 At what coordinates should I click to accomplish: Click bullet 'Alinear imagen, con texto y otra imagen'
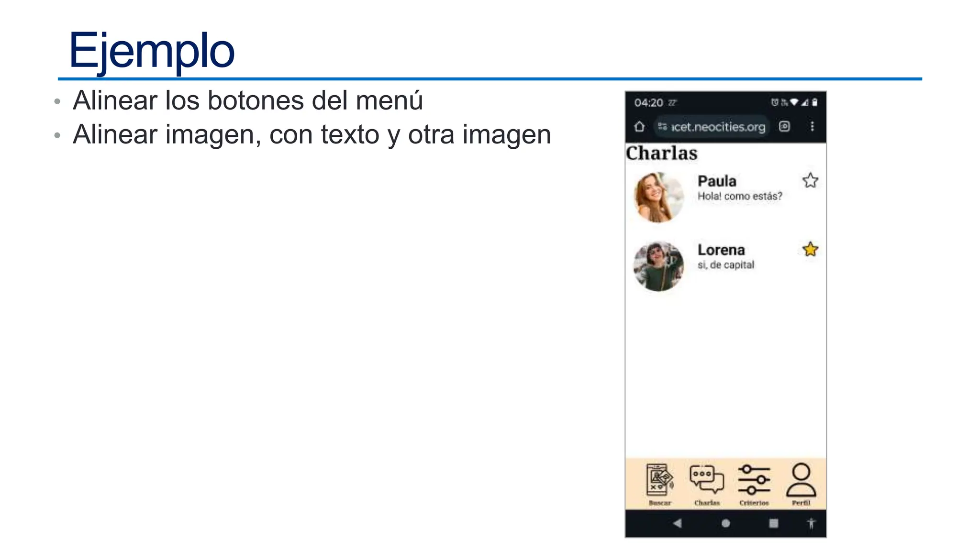pos(312,134)
